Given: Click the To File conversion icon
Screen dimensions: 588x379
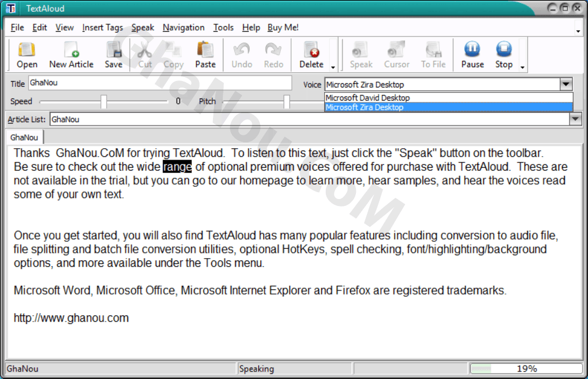Looking at the screenshot, I should point(433,55).
